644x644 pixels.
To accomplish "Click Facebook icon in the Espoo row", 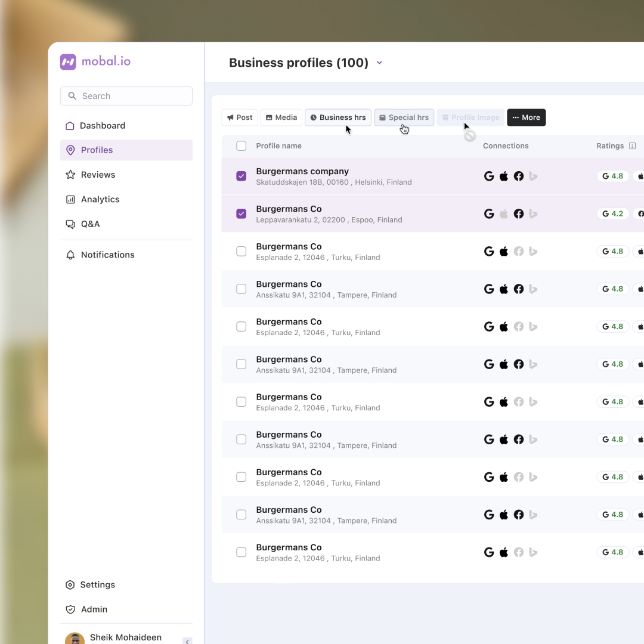I will (519, 213).
